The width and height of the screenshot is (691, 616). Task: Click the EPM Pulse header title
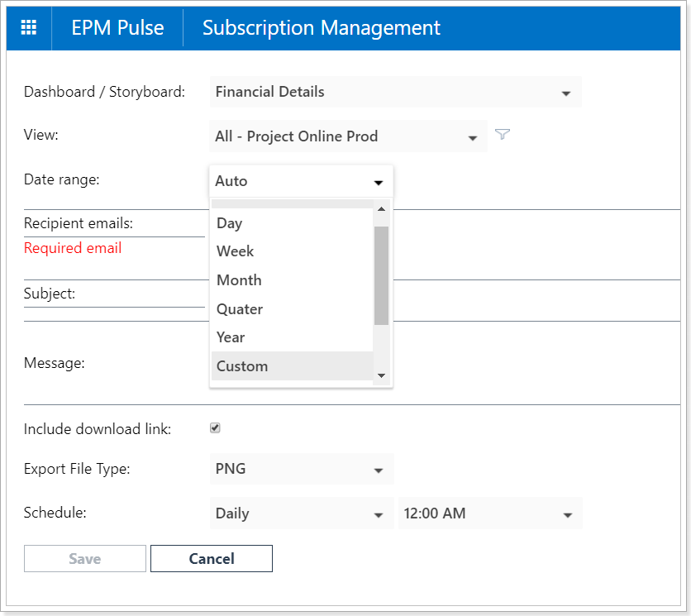pyautogui.click(x=117, y=28)
